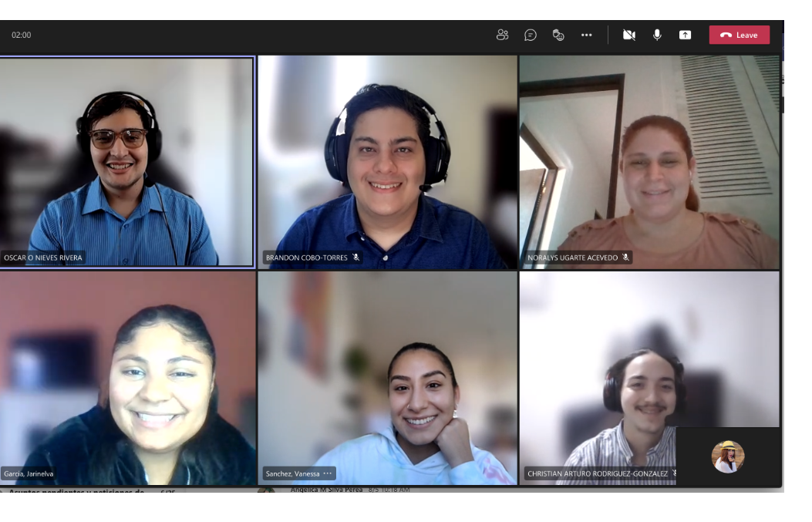
Task: Leave the meeting
Action: (739, 35)
